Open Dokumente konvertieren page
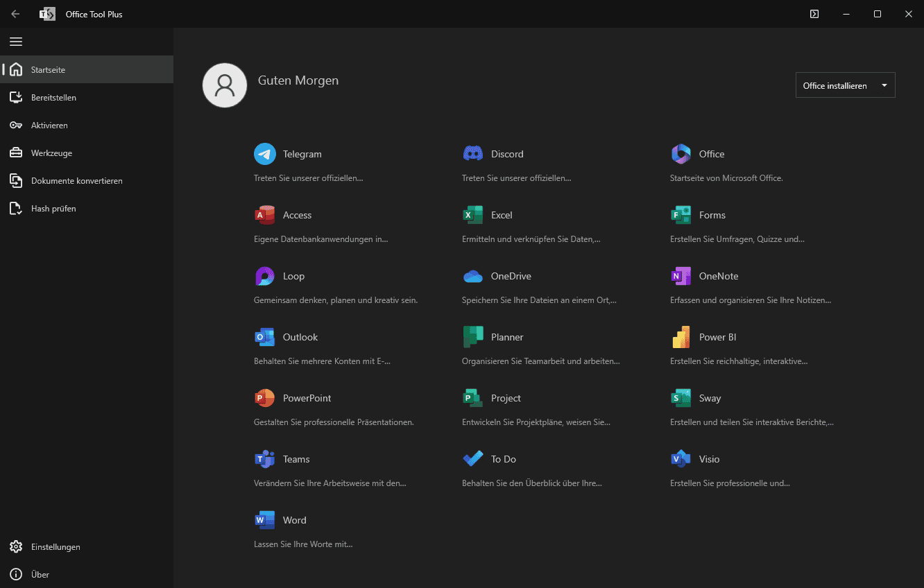This screenshot has height=588, width=924. [87, 180]
